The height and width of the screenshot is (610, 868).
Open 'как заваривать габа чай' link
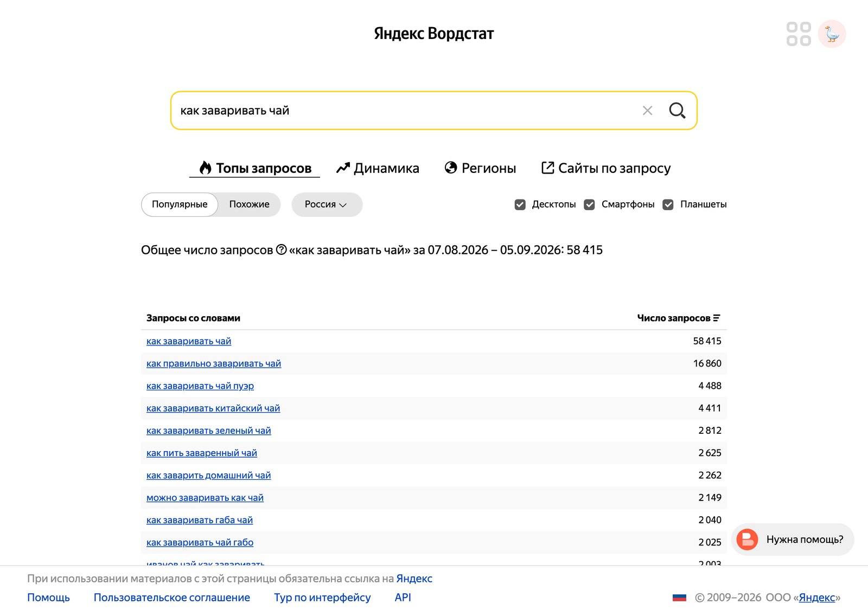pos(200,520)
